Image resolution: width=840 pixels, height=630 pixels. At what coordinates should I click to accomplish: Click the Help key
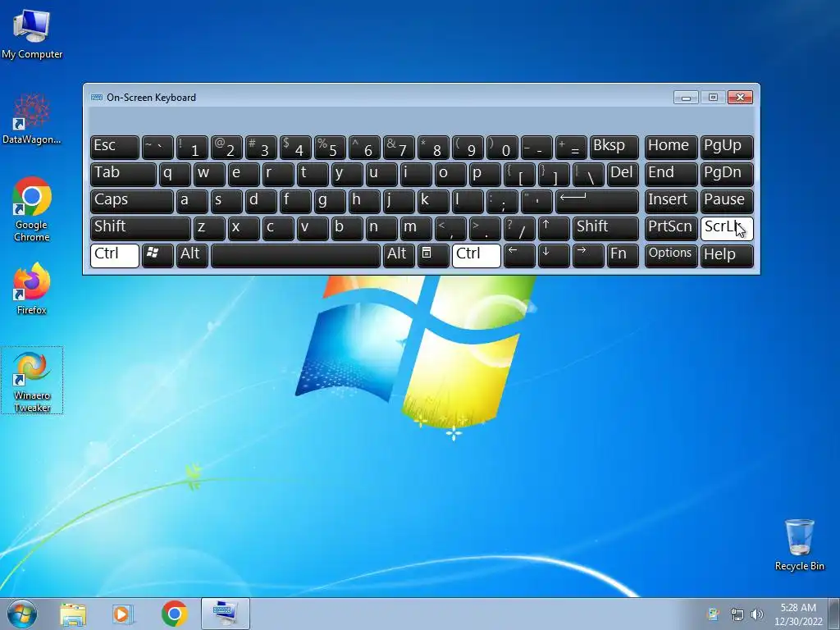pyautogui.click(x=727, y=255)
